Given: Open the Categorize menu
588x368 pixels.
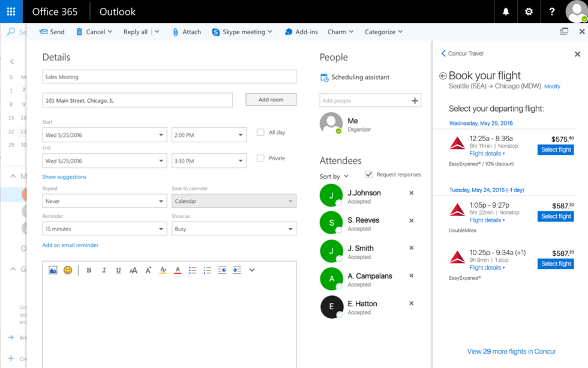Looking at the screenshot, I should (x=383, y=32).
